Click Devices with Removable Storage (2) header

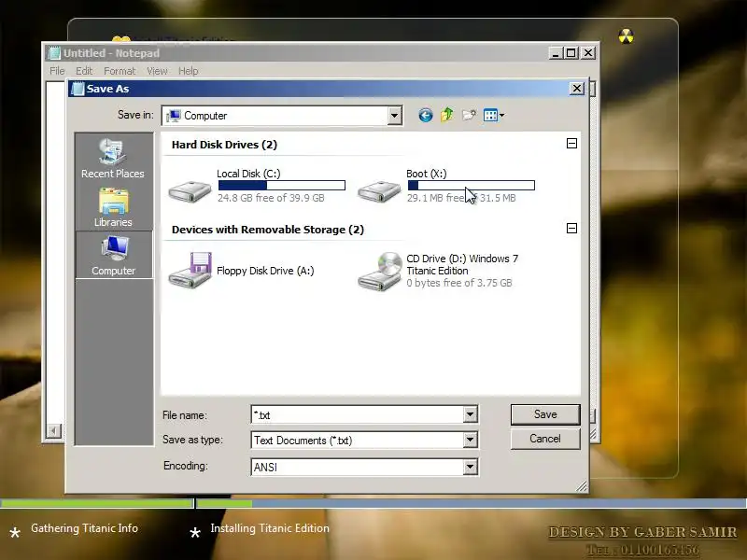coord(268,230)
